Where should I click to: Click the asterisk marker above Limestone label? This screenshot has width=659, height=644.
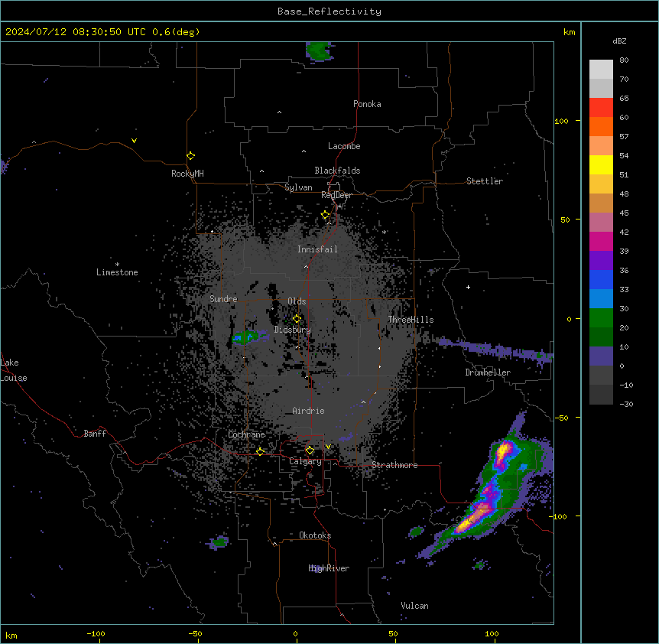[x=117, y=265]
